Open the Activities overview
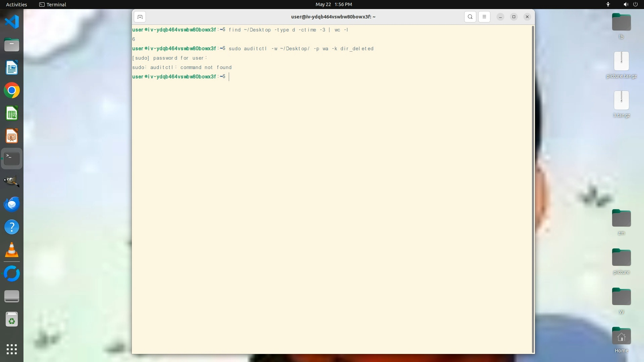The image size is (644, 362). click(x=16, y=4)
